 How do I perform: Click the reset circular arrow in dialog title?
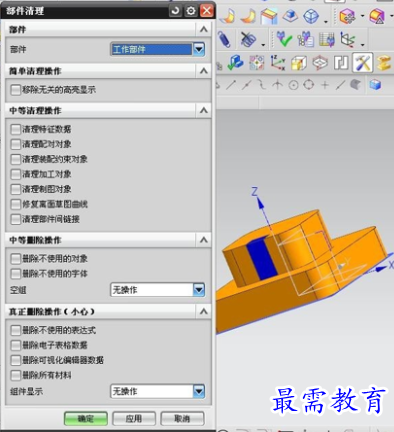coord(175,11)
